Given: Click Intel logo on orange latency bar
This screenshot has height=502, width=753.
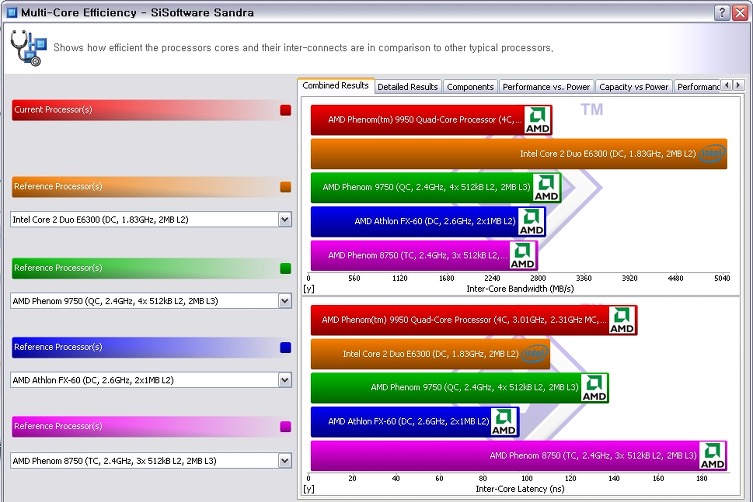Looking at the screenshot, I should point(535,354).
